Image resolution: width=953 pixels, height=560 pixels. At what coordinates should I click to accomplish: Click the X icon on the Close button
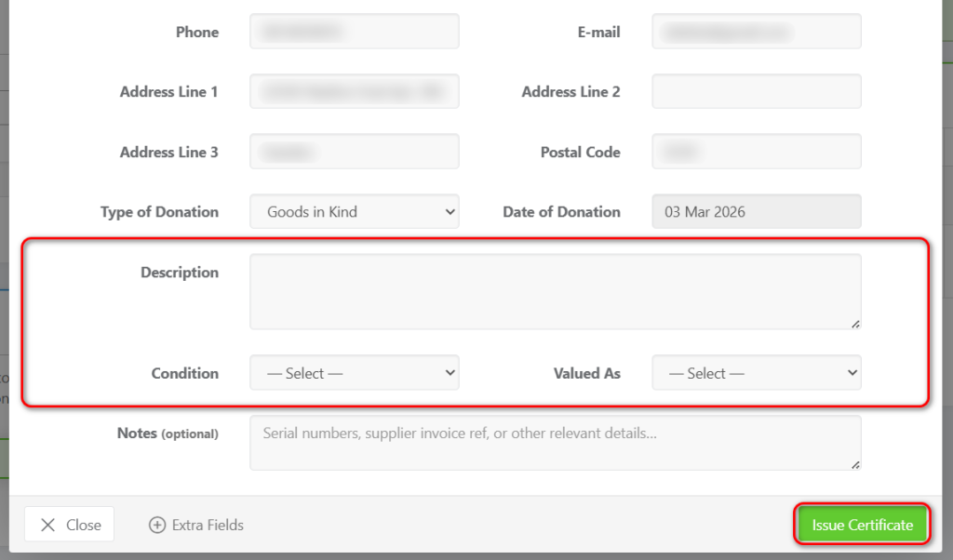(x=47, y=525)
